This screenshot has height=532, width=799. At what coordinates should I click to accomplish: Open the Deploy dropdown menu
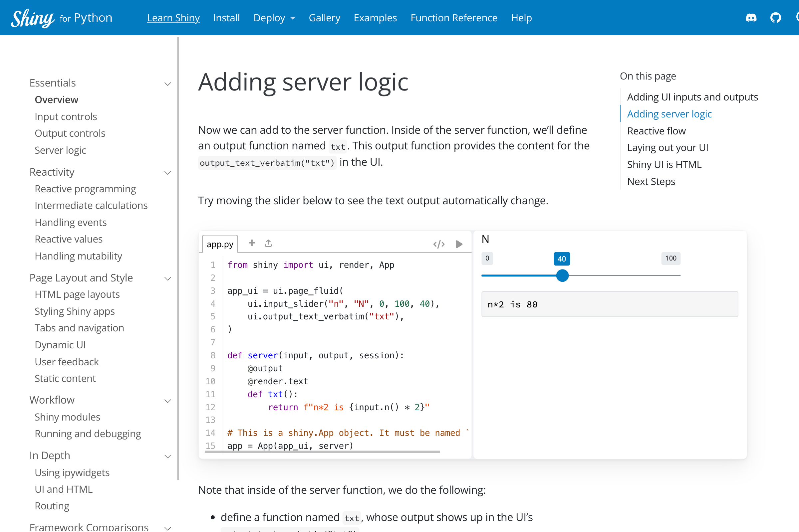tap(274, 18)
